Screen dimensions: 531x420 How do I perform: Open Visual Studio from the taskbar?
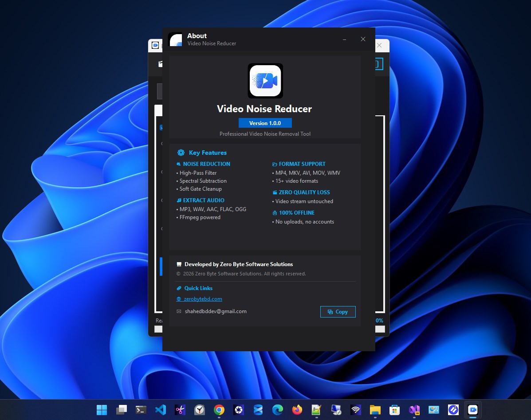coord(414,410)
